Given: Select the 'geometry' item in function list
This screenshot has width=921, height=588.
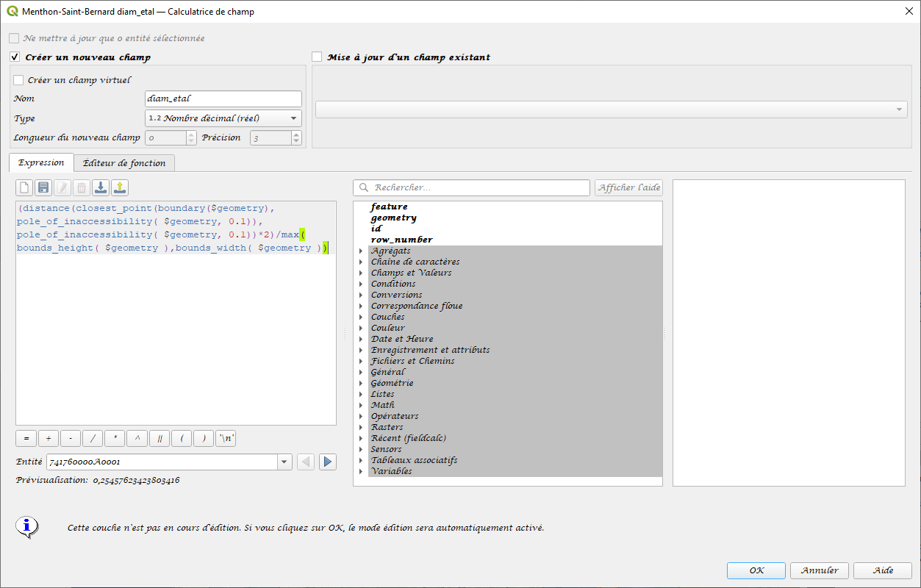Looking at the screenshot, I should [393, 218].
